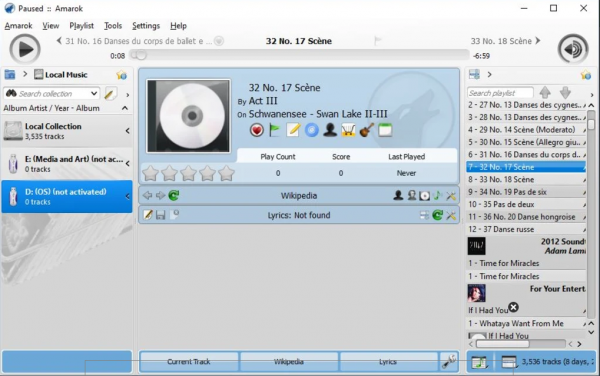Reload lyrics with green refresh icon
Viewport: 600px width, 376px height.
[437, 215]
